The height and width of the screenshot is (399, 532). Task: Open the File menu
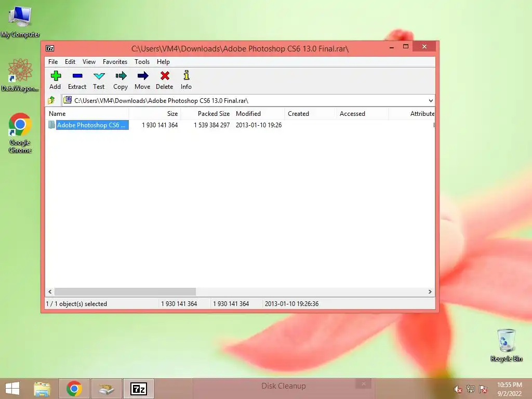coord(53,62)
